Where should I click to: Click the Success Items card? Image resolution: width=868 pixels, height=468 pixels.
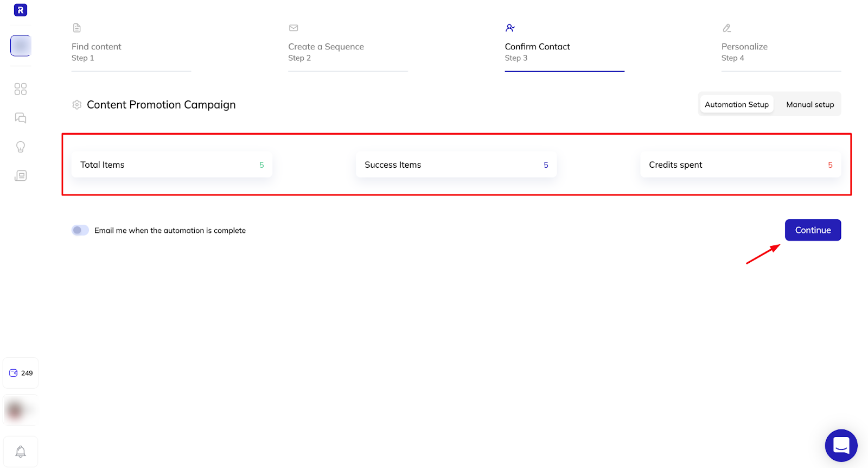point(456,165)
